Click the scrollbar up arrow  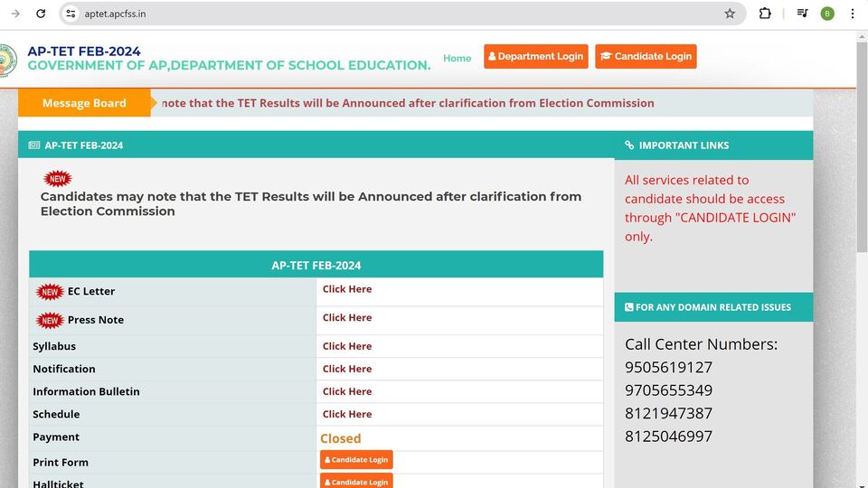click(862, 36)
